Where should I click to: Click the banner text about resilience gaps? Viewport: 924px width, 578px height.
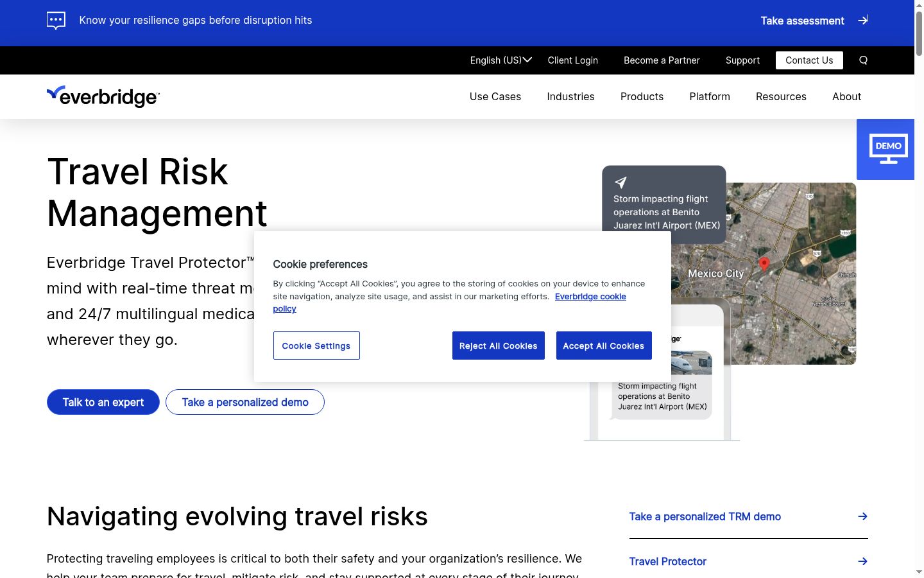[x=196, y=21]
